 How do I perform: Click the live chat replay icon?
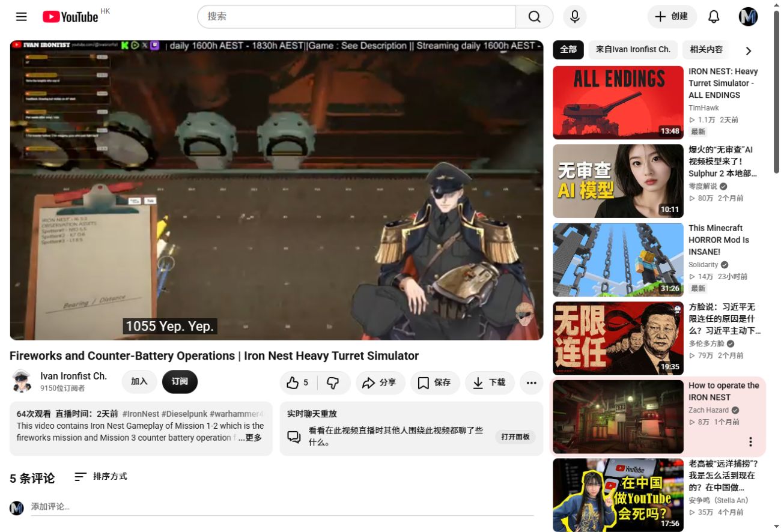294,437
